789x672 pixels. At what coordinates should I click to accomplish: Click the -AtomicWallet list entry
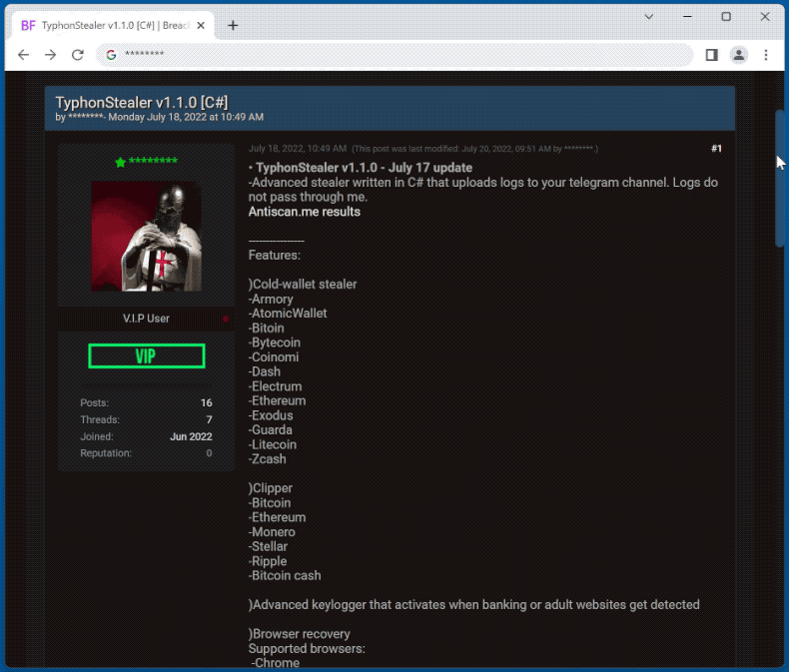click(x=288, y=314)
